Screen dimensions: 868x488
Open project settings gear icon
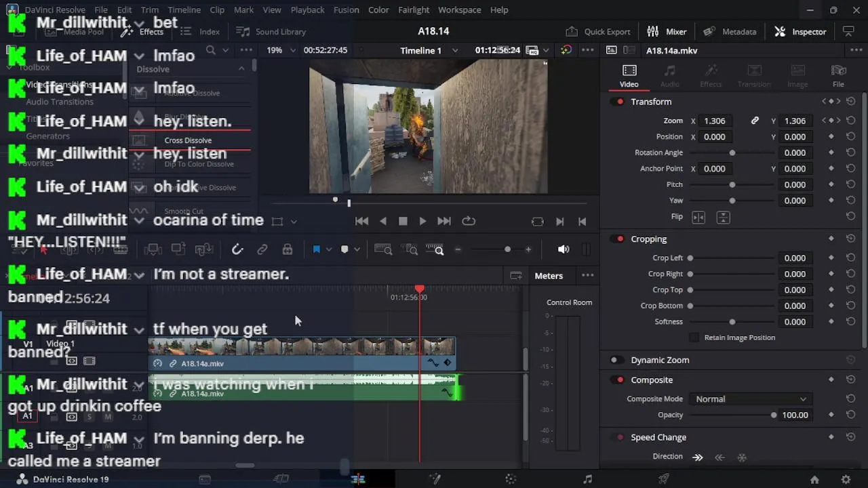click(x=846, y=479)
